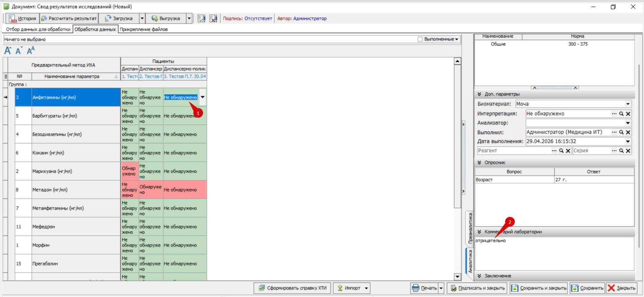
Task: Switch to the Аналитика vertical tab
Action: click(x=470, y=261)
